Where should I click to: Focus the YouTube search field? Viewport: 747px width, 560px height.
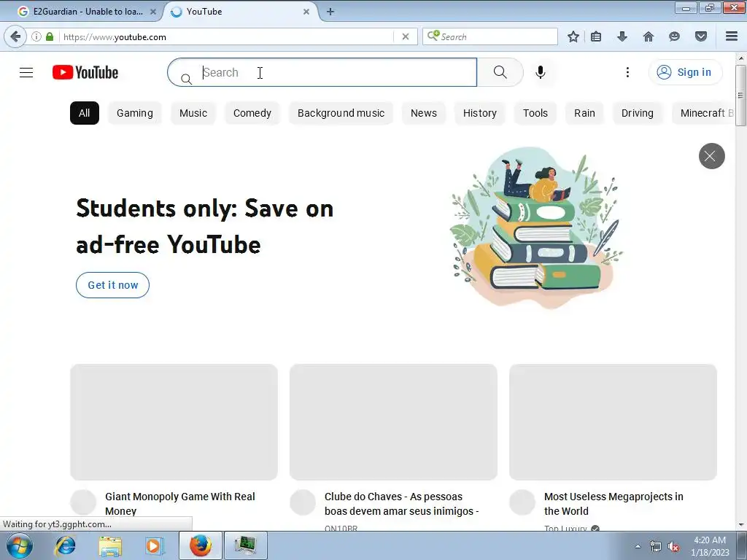tap(322, 72)
